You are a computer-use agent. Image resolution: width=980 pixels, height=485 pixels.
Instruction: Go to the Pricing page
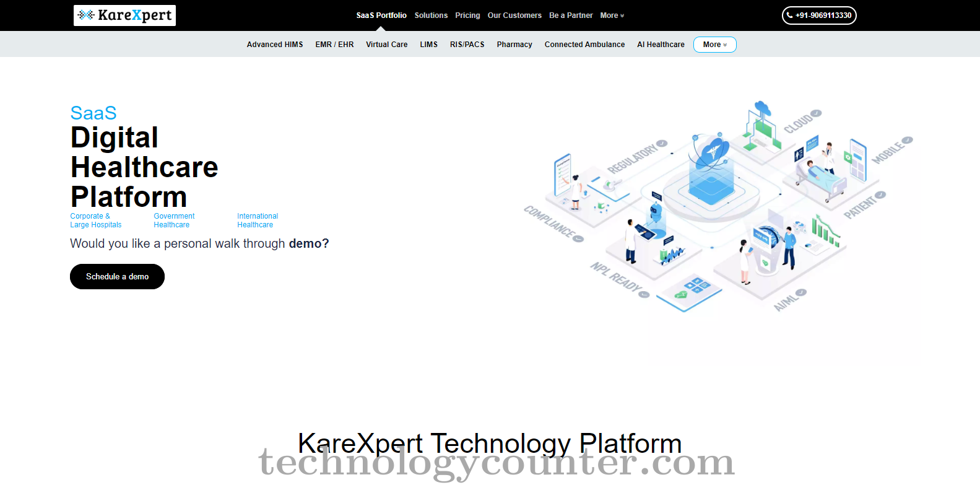pyautogui.click(x=467, y=15)
